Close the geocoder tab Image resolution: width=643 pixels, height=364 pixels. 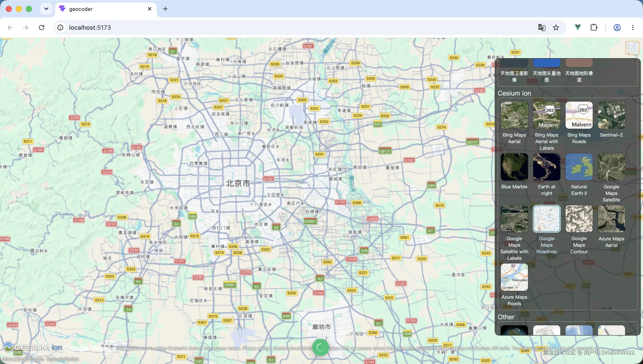click(x=150, y=9)
